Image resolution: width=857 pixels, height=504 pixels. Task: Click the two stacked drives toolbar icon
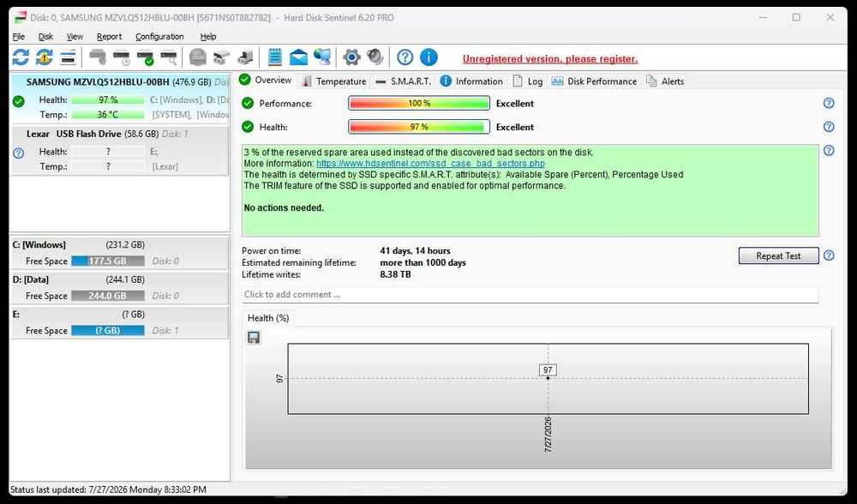click(221, 57)
